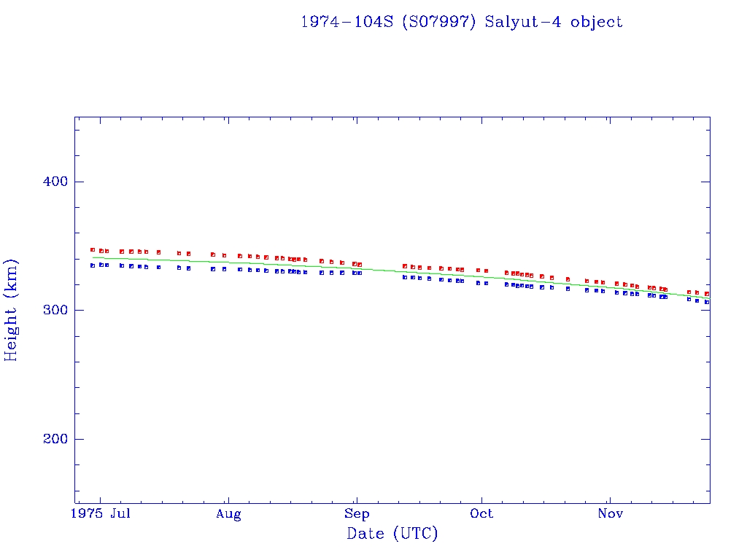Image resolution: width=747 pixels, height=560 pixels.
Task: Click the rightmost blue data point
Action: click(x=706, y=302)
